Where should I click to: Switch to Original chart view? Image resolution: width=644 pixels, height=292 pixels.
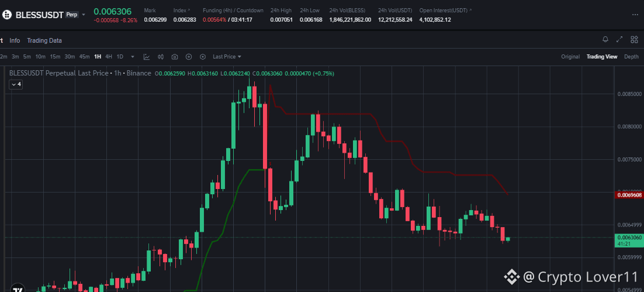(x=570, y=57)
